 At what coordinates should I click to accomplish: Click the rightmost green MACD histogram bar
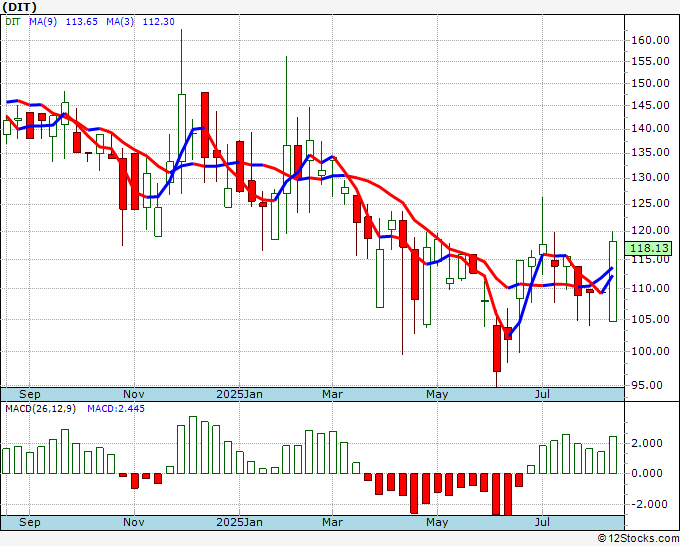(x=613, y=455)
